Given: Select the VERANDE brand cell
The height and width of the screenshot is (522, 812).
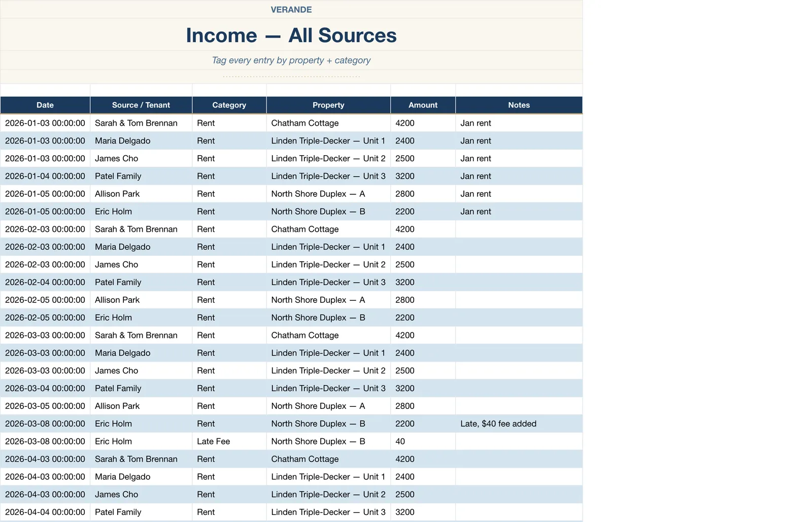Looking at the screenshot, I should [291, 10].
